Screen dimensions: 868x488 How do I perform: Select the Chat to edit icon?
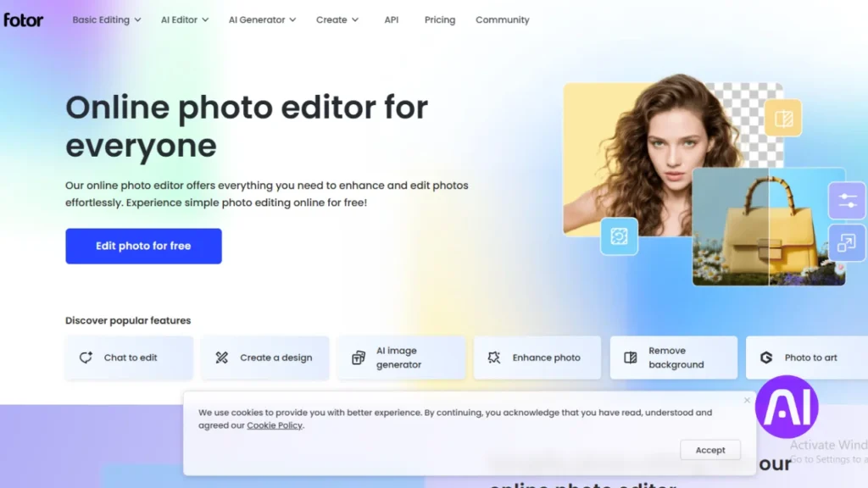[86, 358]
